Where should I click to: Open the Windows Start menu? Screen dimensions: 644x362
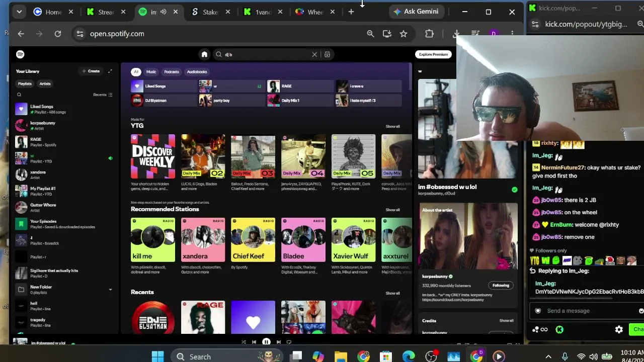click(x=157, y=357)
